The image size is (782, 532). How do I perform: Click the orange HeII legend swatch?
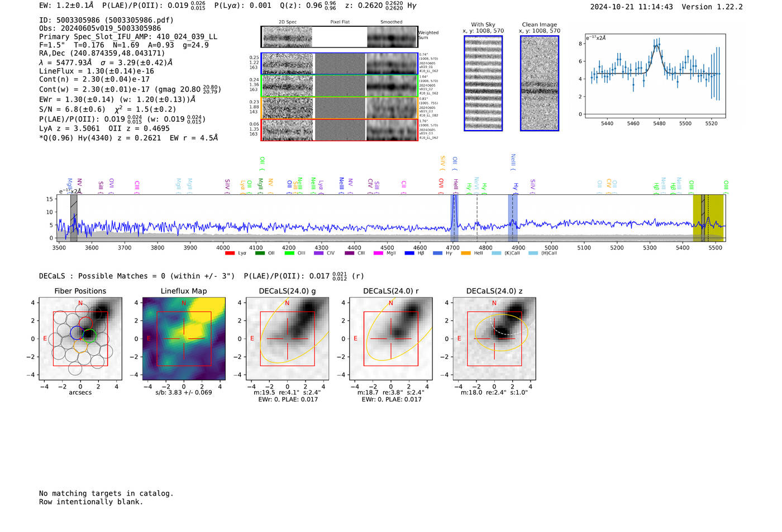[x=466, y=253]
